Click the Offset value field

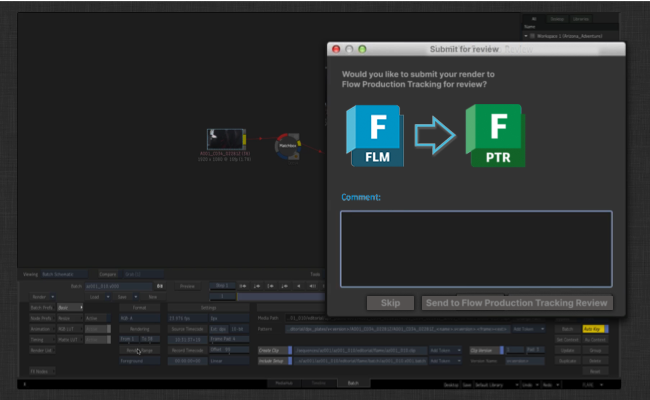[229, 350]
